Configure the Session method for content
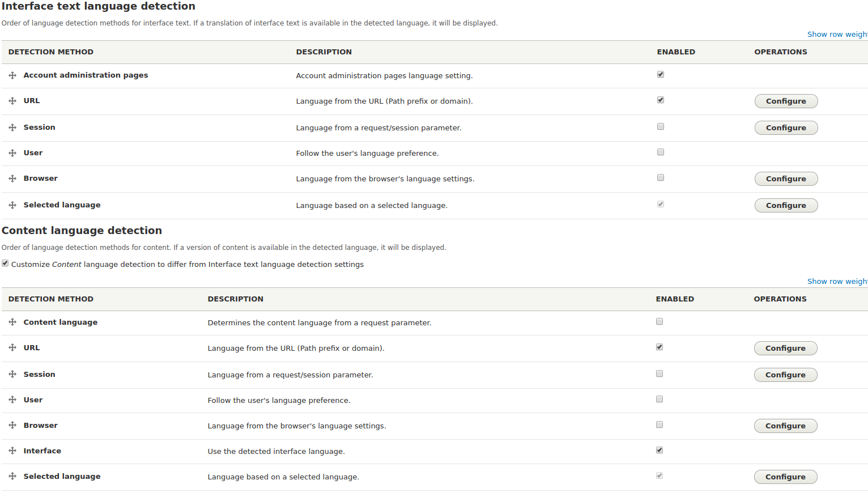Viewport: 868px width, 497px height. click(x=785, y=375)
